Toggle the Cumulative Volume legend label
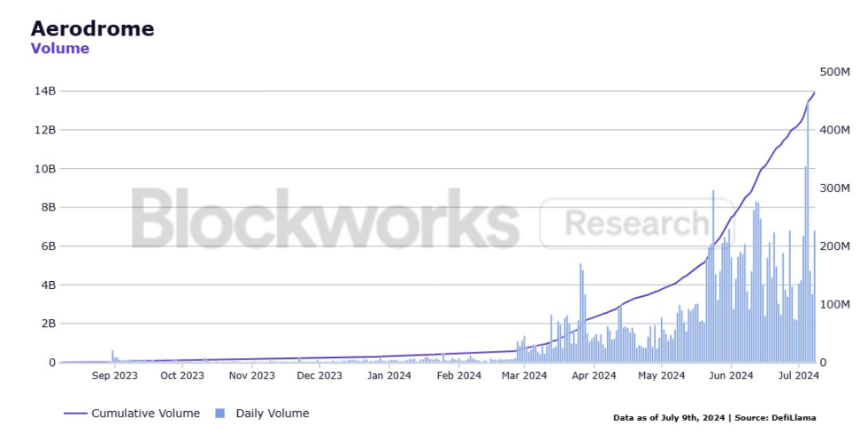Image resolution: width=868 pixels, height=434 pixels. (x=145, y=414)
